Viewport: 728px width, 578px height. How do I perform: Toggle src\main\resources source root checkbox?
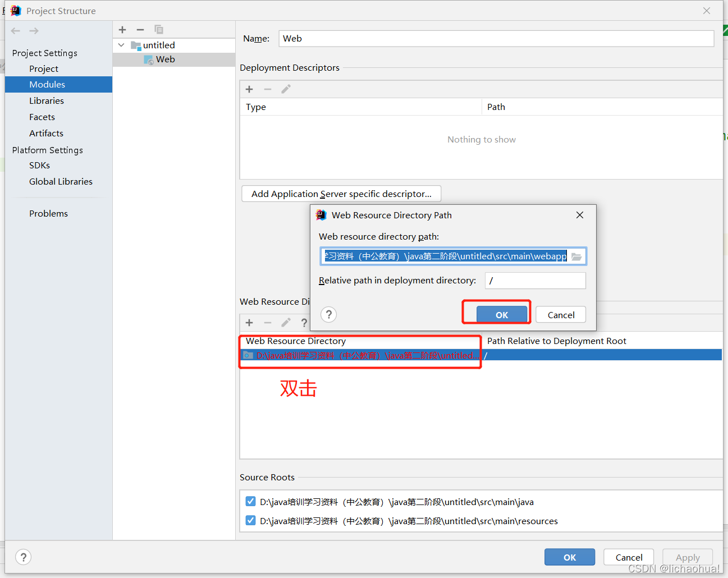[250, 520]
